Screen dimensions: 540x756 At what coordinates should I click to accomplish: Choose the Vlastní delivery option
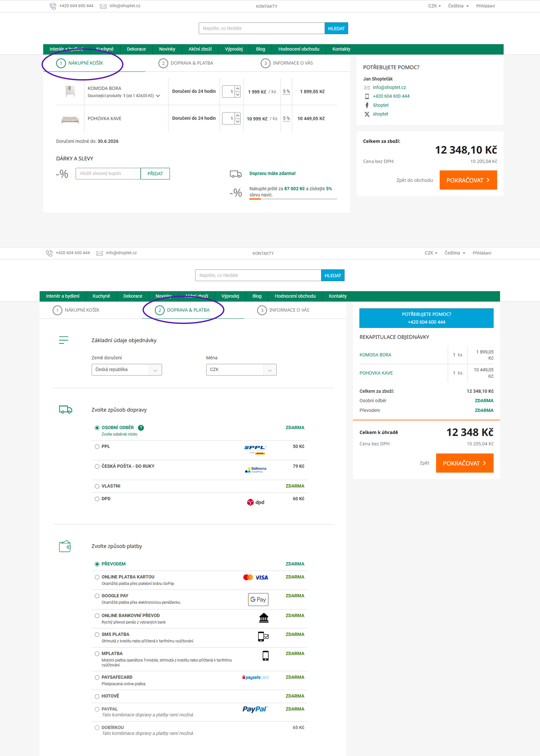97,486
